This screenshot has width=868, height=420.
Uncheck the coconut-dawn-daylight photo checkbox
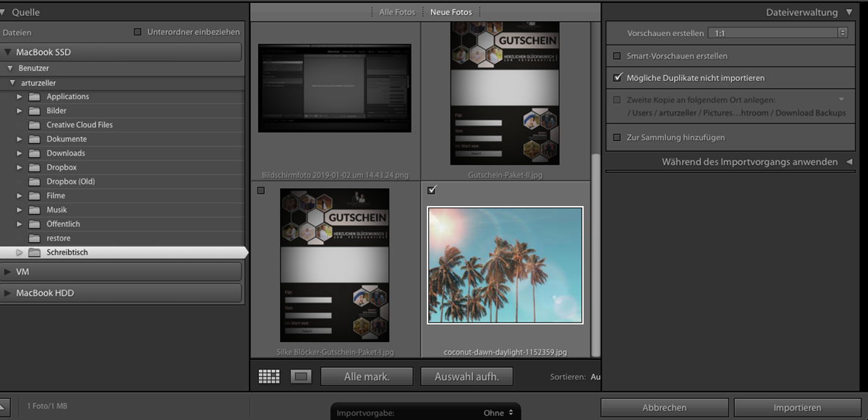coord(432,190)
